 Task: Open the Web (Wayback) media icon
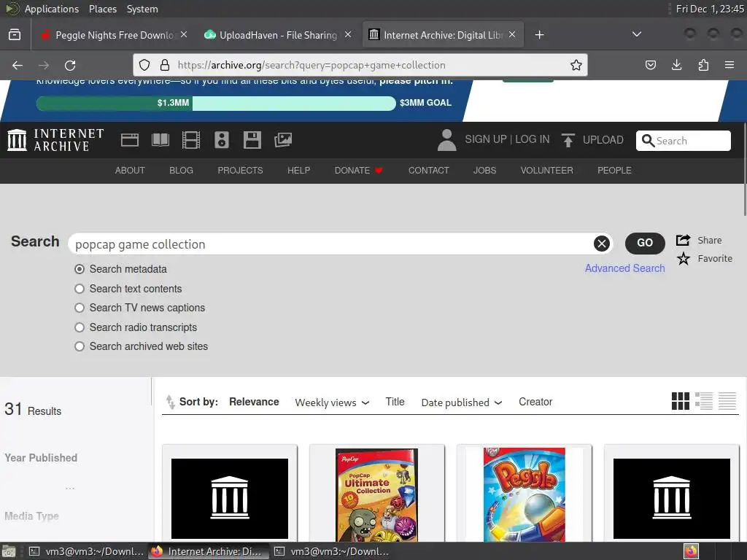coord(130,140)
